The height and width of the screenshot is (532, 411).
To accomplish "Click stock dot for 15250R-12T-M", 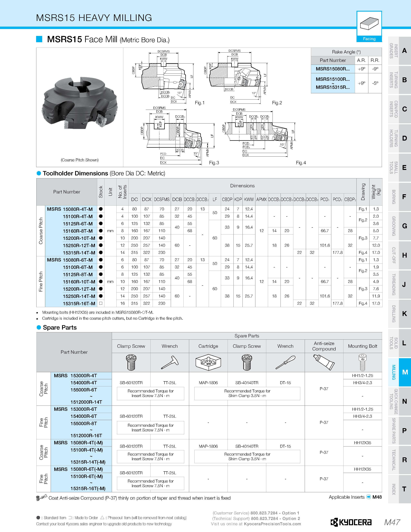I will 101,245.
